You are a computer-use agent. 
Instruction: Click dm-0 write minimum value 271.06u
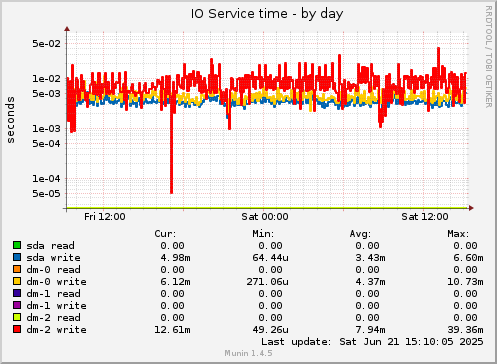[267, 282]
